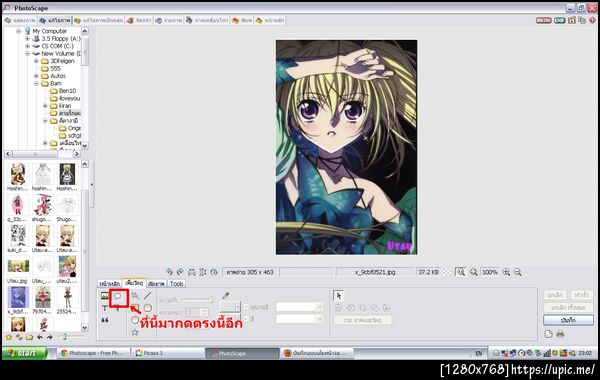Open the Viewer tab in top toolbar

(20, 20)
